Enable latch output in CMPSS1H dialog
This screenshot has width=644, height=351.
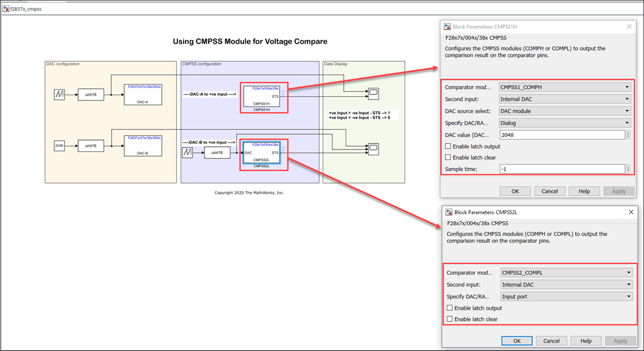click(x=448, y=146)
